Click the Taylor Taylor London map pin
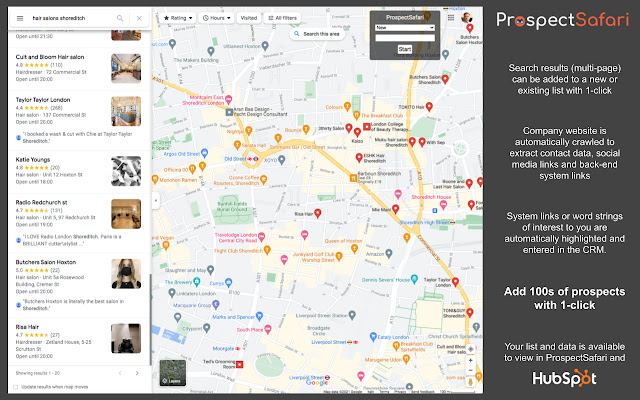This screenshot has height=400, width=640. pyautogui.click(x=456, y=281)
